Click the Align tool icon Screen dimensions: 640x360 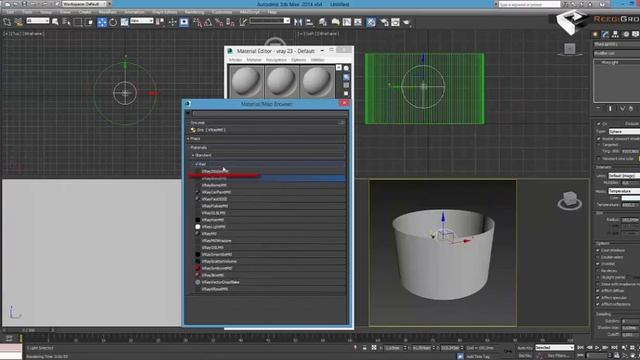[x=309, y=22]
